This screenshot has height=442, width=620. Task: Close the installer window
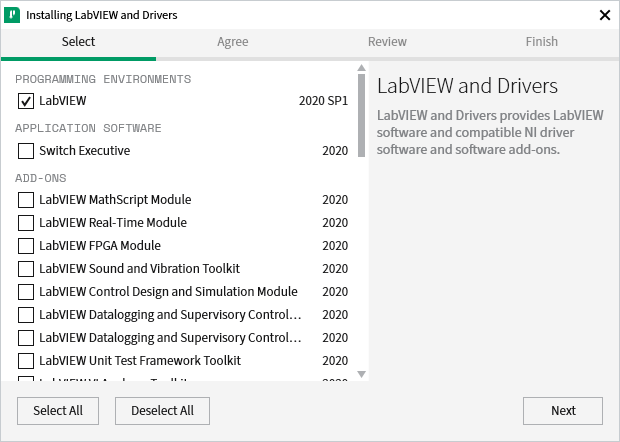tap(604, 15)
